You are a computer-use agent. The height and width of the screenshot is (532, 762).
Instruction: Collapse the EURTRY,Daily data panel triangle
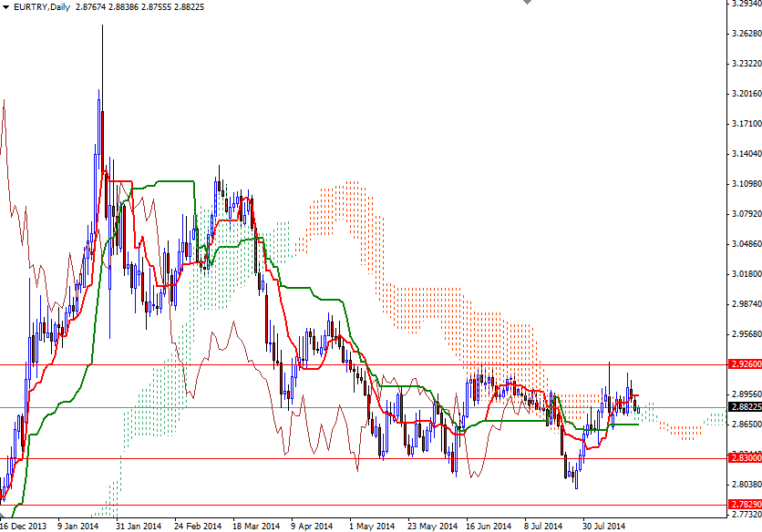5,6
